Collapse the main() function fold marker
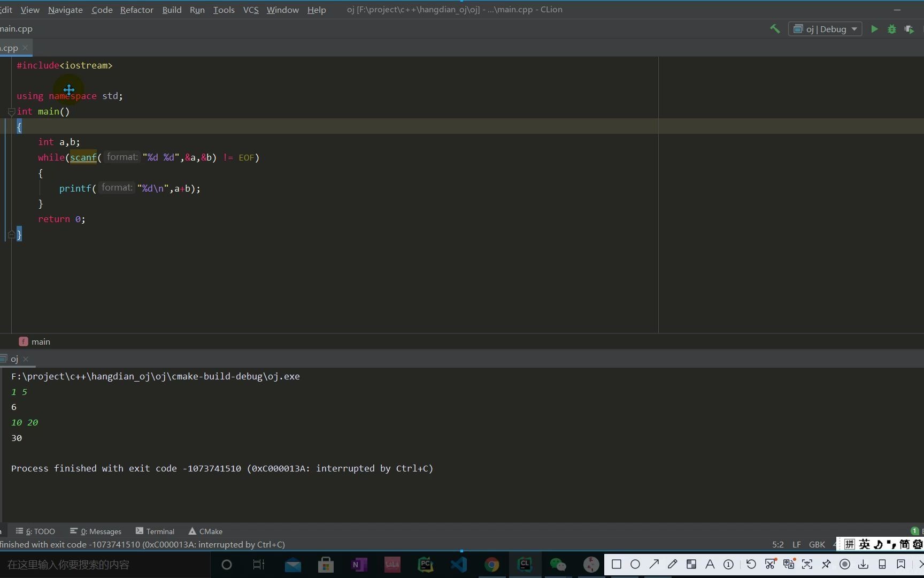924x578 pixels. [11, 111]
